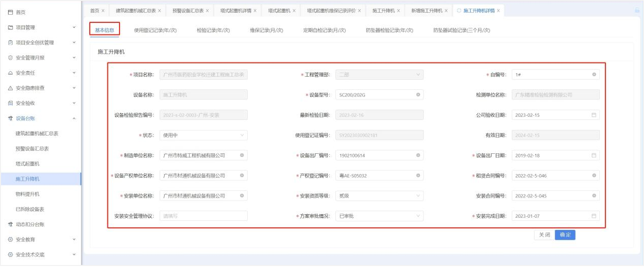
Task: Click the 确定 button
Action: coord(565,235)
